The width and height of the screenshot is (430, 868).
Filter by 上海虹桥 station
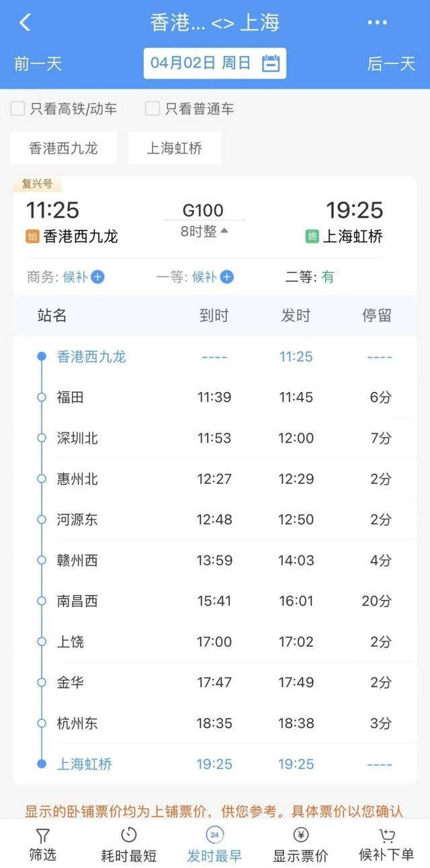coord(175,148)
